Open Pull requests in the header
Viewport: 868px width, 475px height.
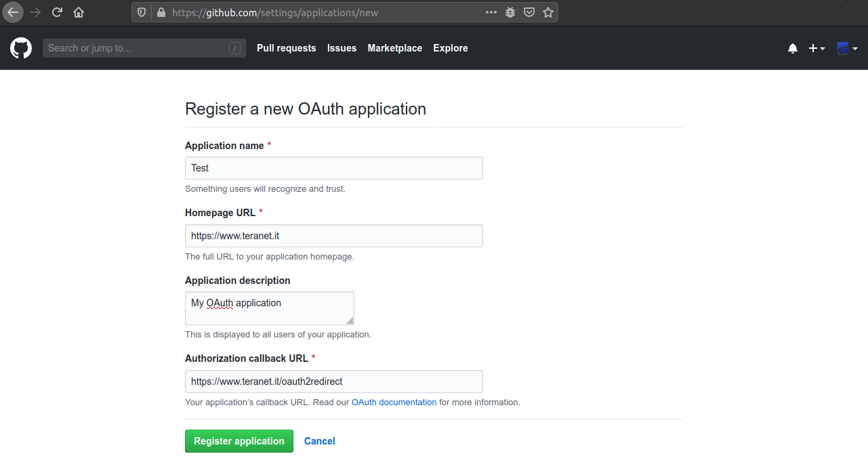286,48
